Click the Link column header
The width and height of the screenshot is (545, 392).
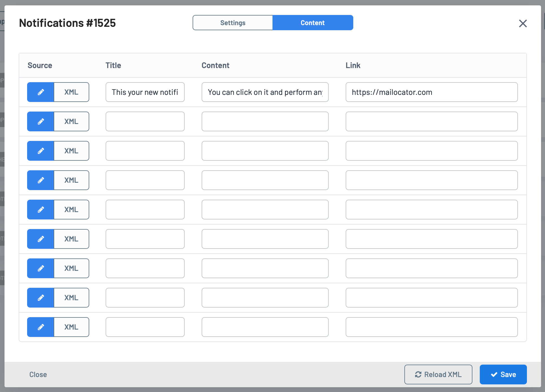tap(353, 66)
